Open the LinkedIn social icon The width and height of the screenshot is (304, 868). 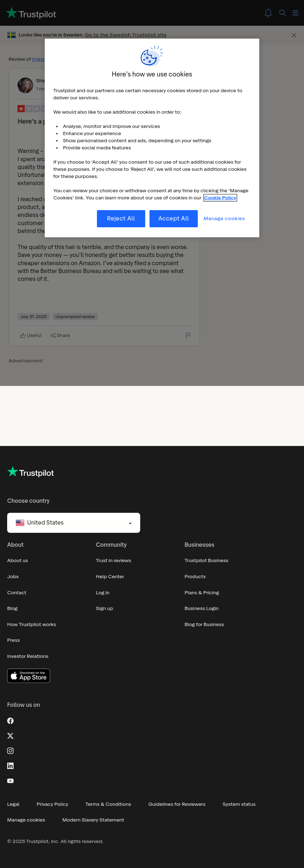[10, 766]
